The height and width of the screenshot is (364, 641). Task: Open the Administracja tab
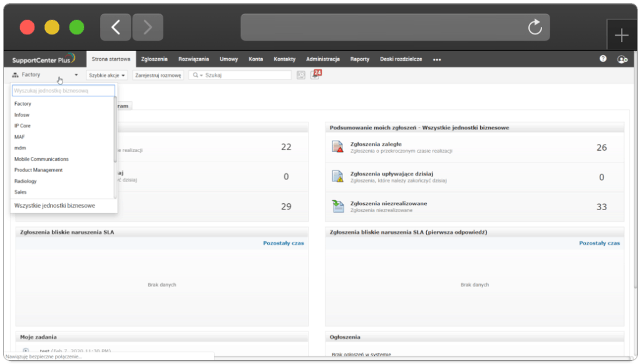(322, 59)
